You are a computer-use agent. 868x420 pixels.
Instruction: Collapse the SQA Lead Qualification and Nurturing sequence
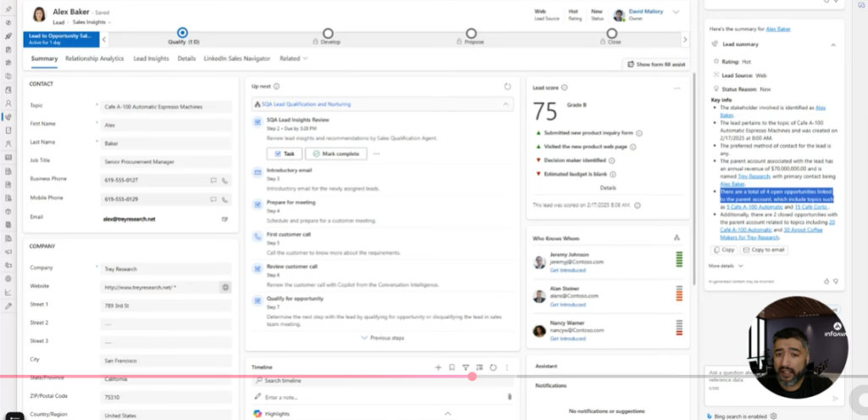pos(506,104)
